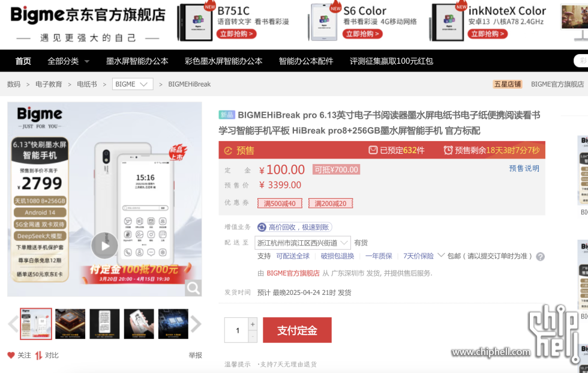This screenshot has width=588, height=373.
Task: Click BIGMEHiBreak breadcrumb text
Action: (x=190, y=84)
